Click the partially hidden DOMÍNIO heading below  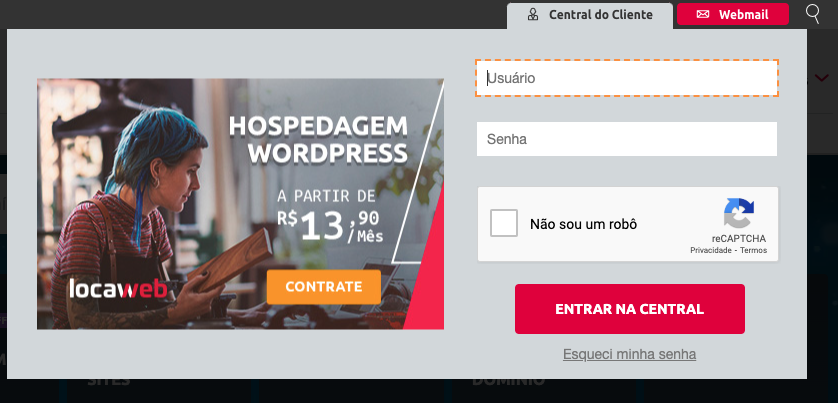pyautogui.click(x=508, y=382)
